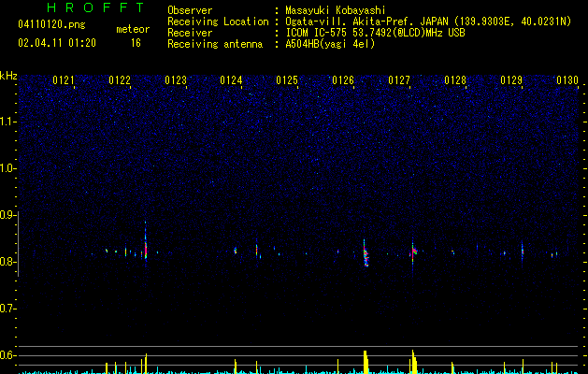Click the tall yellow intensity bar after 0127
The height and width of the screenshot is (374, 588).
[x=413, y=362]
